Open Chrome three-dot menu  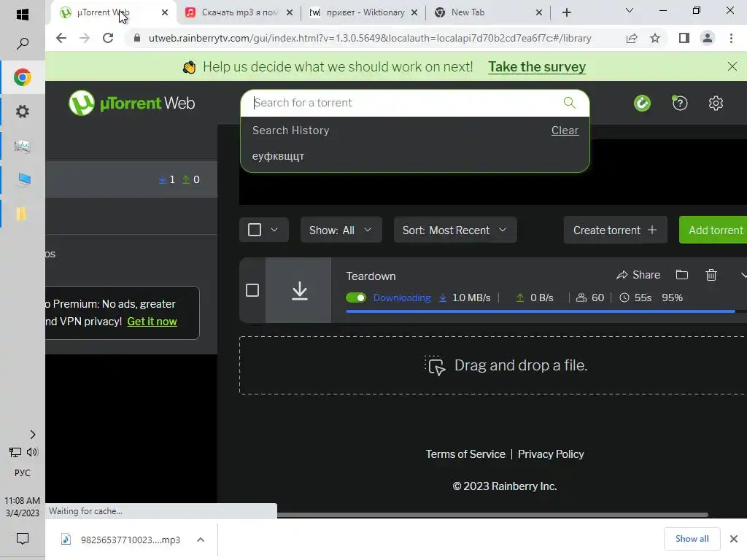731,38
